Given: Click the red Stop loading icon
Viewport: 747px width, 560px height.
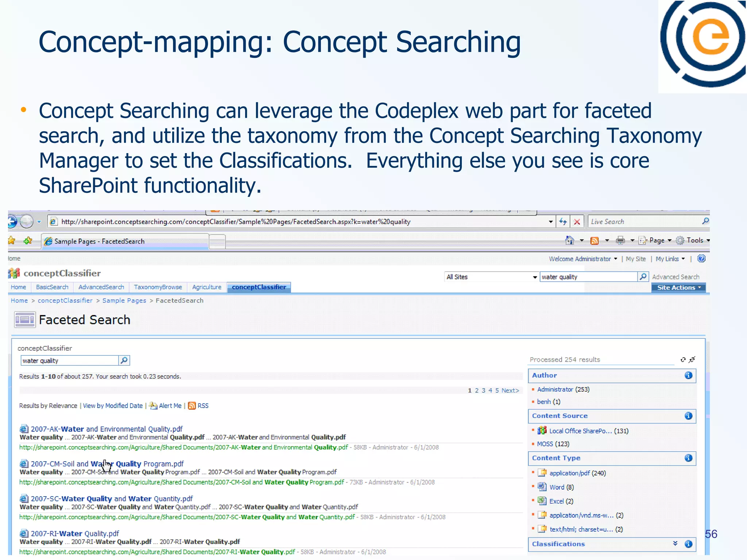Looking at the screenshot, I should [577, 222].
